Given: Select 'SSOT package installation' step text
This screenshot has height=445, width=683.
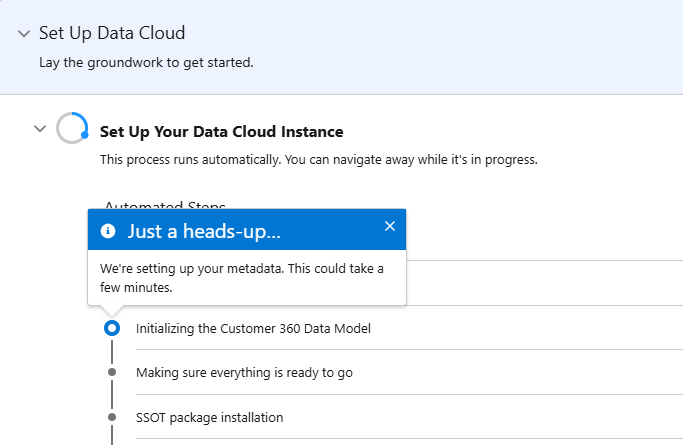Looking at the screenshot, I should [x=210, y=418].
